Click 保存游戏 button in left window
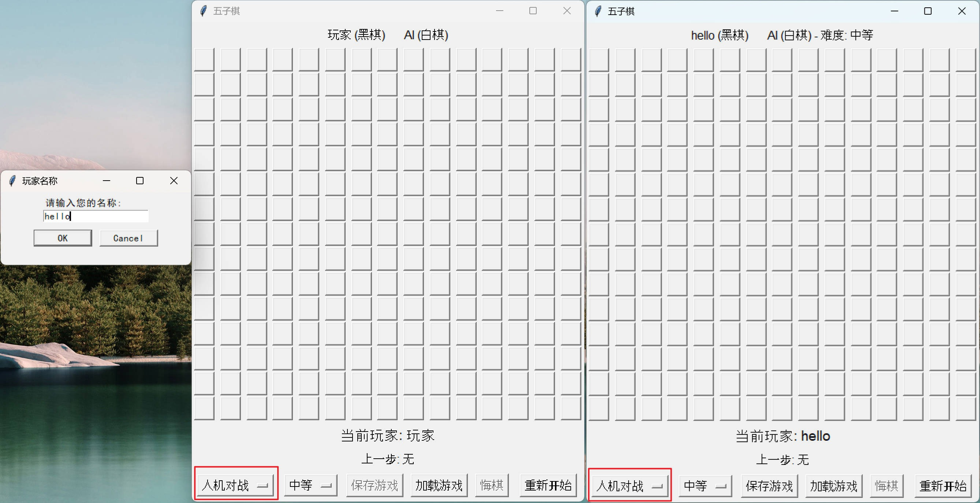This screenshot has width=980, height=503. pyautogui.click(x=375, y=485)
